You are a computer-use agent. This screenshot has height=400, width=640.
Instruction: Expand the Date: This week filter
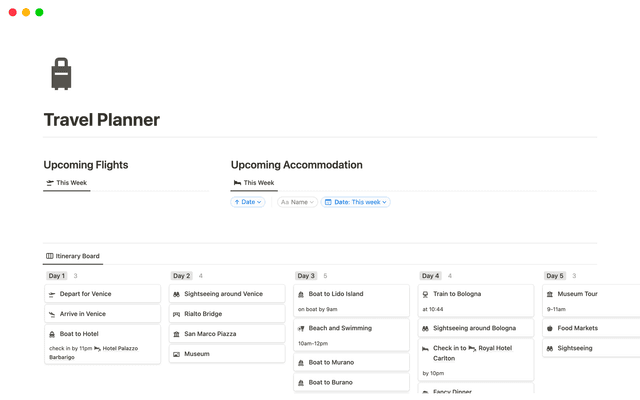(x=356, y=202)
